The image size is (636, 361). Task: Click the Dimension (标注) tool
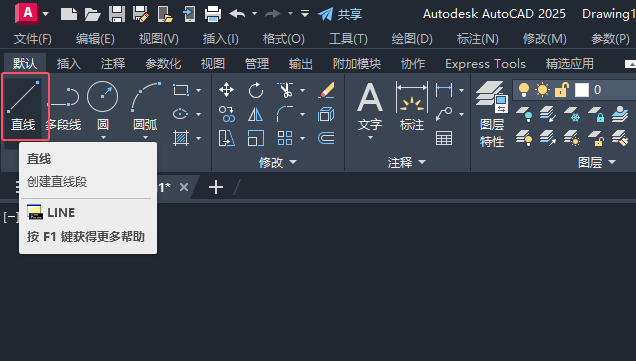tap(412, 106)
